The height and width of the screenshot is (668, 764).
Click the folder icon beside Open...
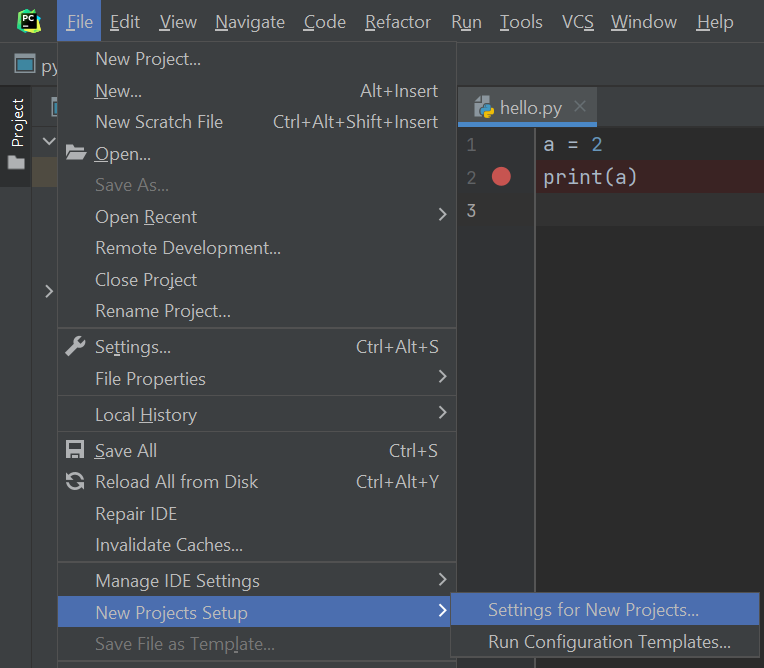pyautogui.click(x=76, y=153)
